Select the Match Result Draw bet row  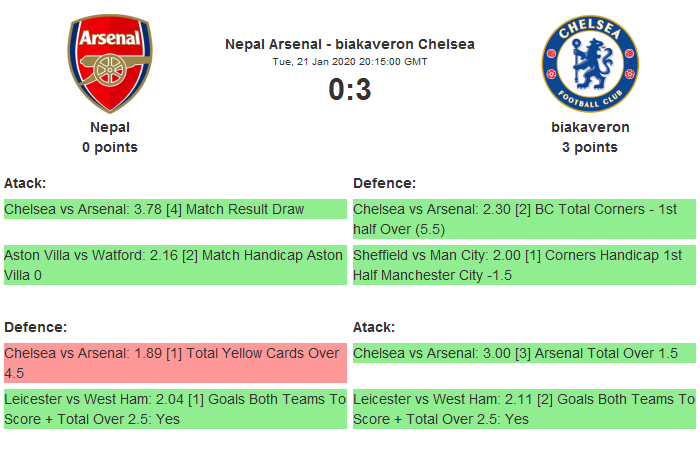(x=175, y=209)
